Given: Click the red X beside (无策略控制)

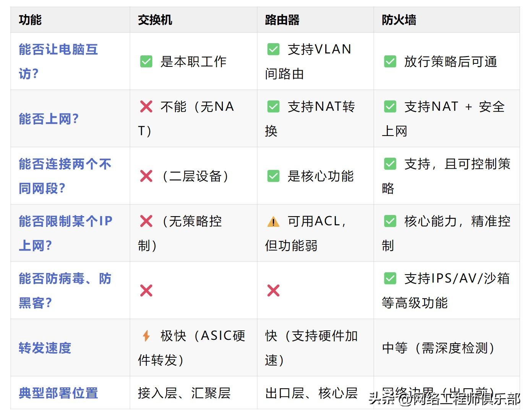Looking at the screenshot, I should [x=146, y=221].
